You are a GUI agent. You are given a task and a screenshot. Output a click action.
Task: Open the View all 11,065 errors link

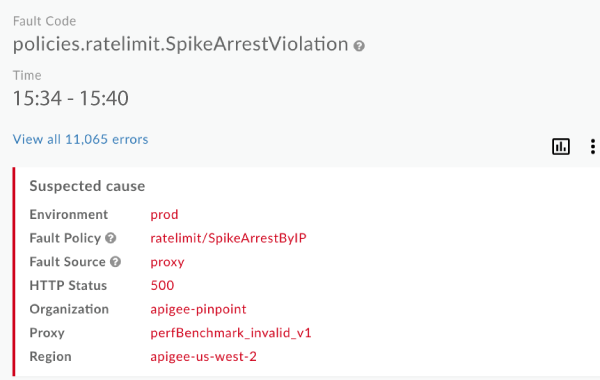click(80, 139)
